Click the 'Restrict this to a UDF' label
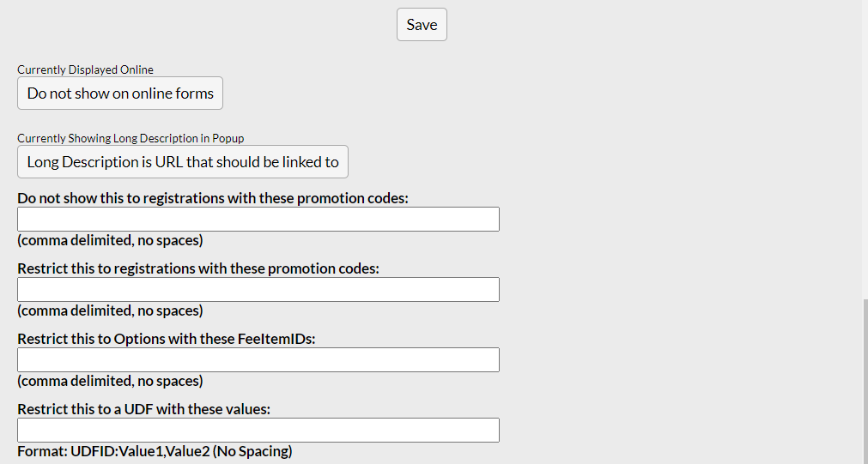 (x=143, y=409)
